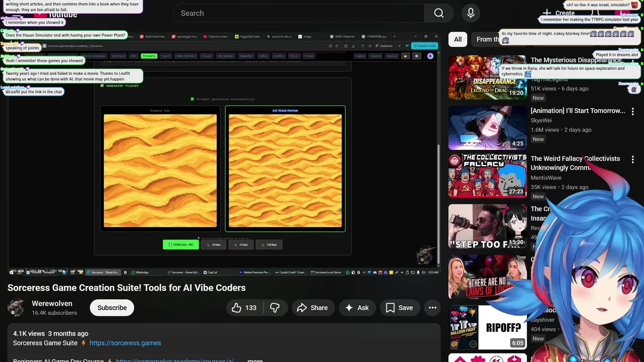Switch to the Channel content browser tab
This screenshot has height=362, width=644.
pos(216,37)
